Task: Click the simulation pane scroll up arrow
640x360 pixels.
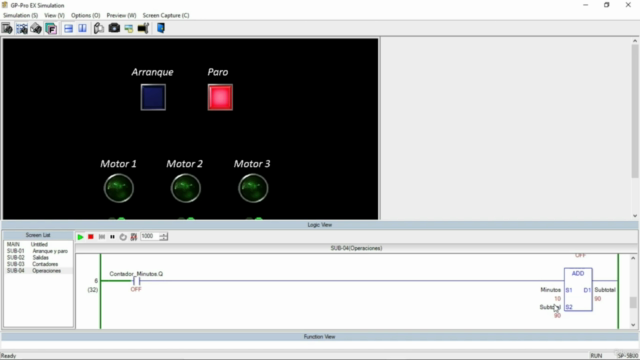Action: click(x=635, y=41)
